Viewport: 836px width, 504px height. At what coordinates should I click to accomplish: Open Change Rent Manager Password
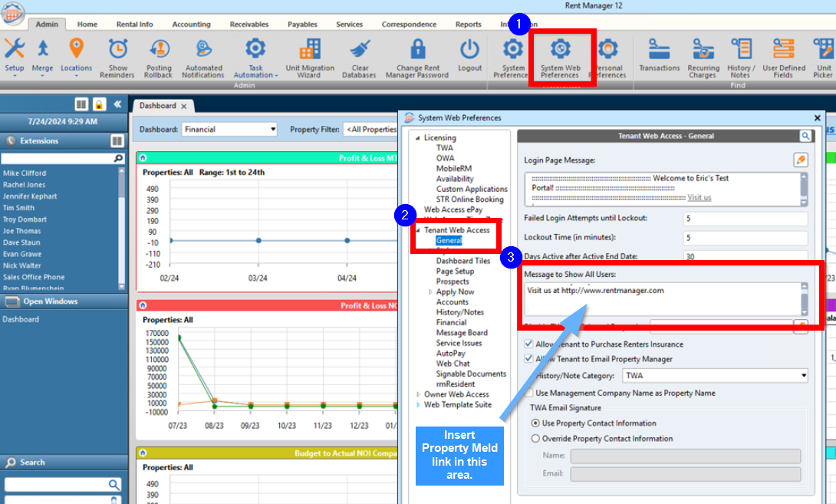(417, 57)
